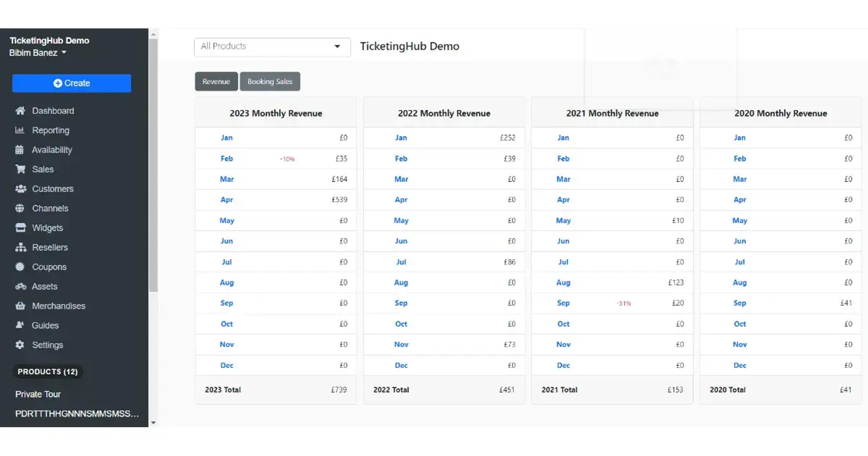Open the Coupons menu item
This screenshot has width=868, height=456.
pos(49,267)
